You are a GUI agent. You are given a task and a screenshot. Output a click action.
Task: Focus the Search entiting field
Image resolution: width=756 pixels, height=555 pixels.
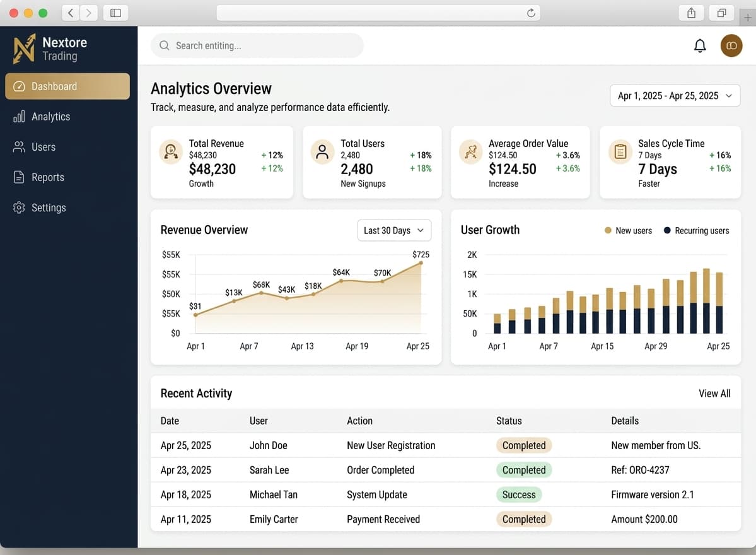[x=257, y=45]
